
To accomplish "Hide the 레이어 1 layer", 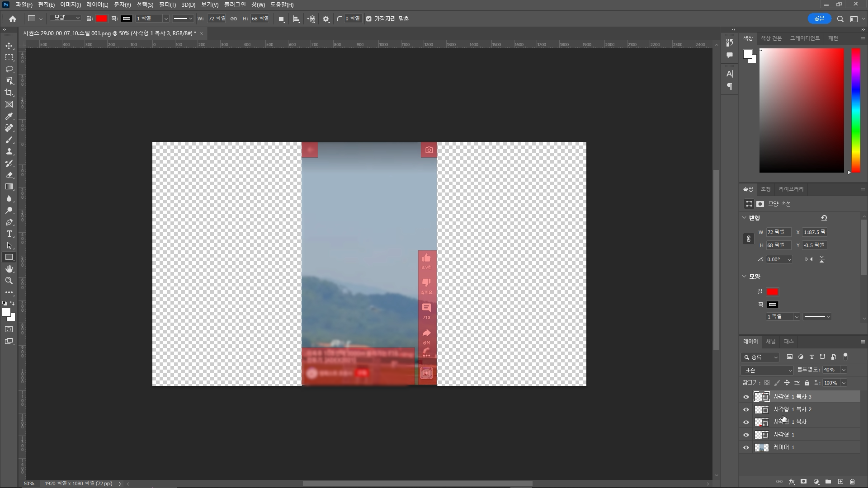I will click(746, 447).
